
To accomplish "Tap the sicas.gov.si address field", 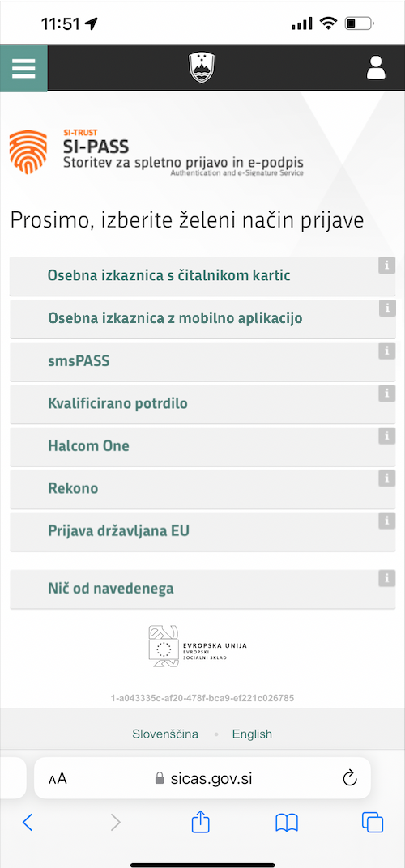I will pos(202,778).
